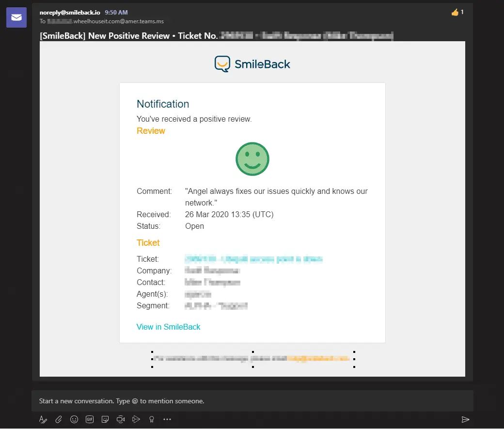This screenshot has width=504, height=429.
Task: Click the Praise badge icon
Action: [x=151, y=419]
